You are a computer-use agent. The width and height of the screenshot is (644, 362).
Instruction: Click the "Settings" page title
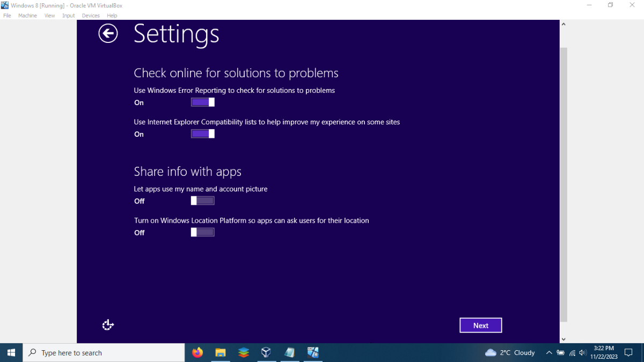pos(177,34)
